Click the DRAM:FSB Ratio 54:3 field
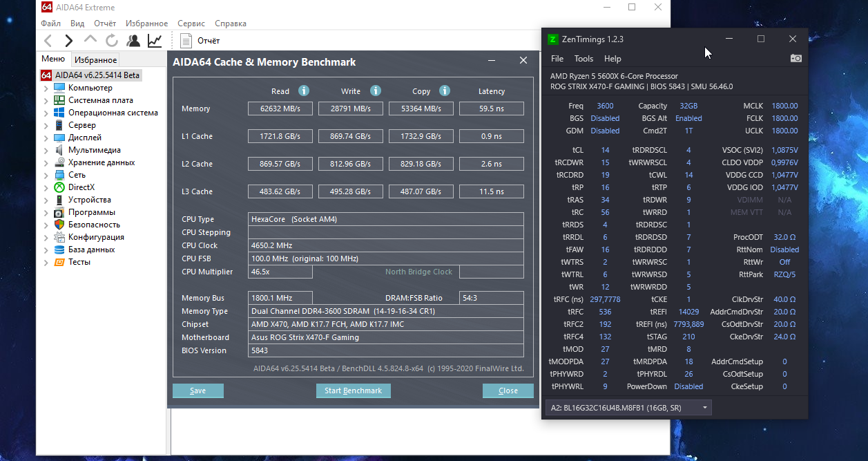The width and height of the screenshot is (868, 461). (492, 298)
